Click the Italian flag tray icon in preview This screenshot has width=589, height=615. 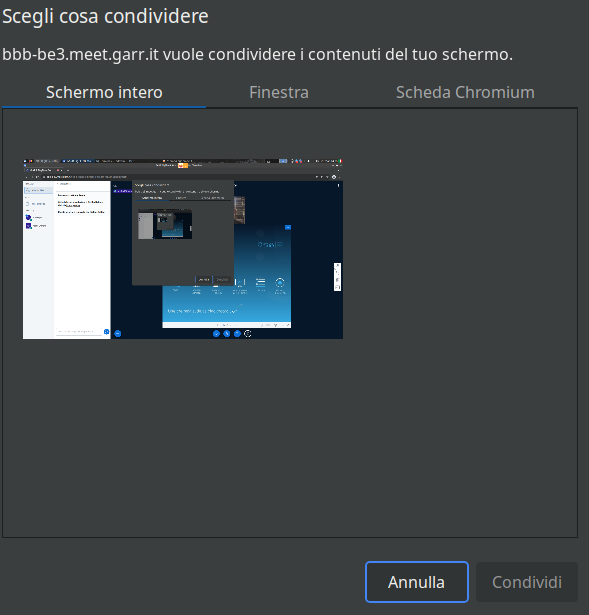[340, 161]
